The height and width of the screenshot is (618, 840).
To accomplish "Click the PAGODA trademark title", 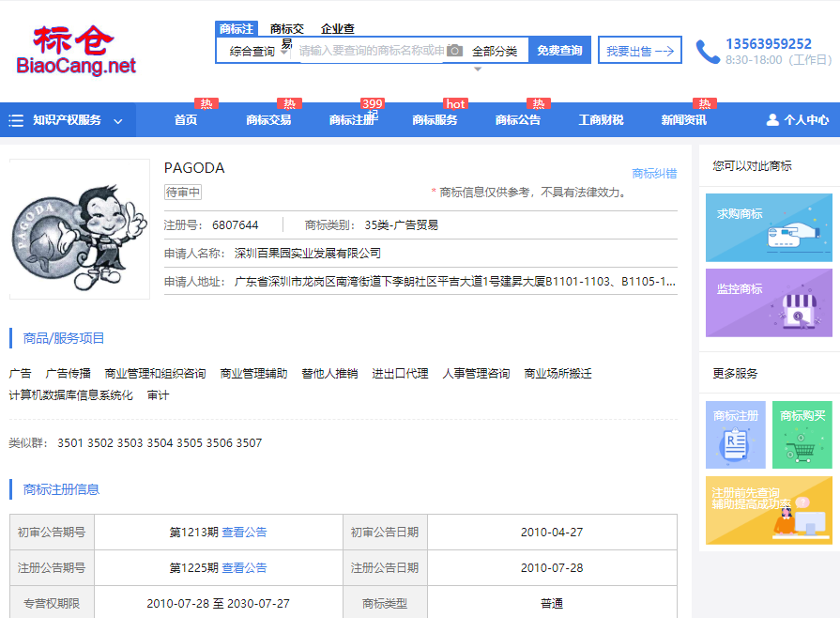I will pos(194,168).
